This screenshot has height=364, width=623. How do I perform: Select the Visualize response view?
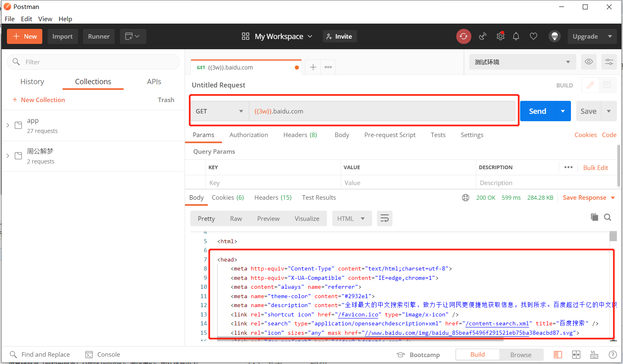tap(307, 218)
